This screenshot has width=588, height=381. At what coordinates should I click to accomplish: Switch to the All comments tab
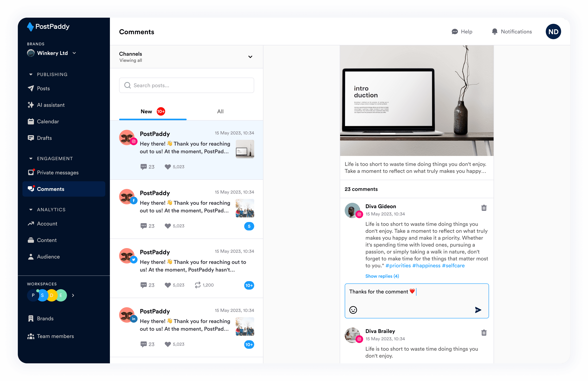click(220, 112)
